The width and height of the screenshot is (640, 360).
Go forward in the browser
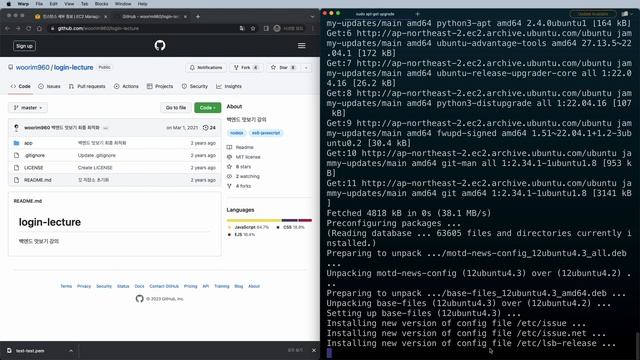tap(18, 28)
